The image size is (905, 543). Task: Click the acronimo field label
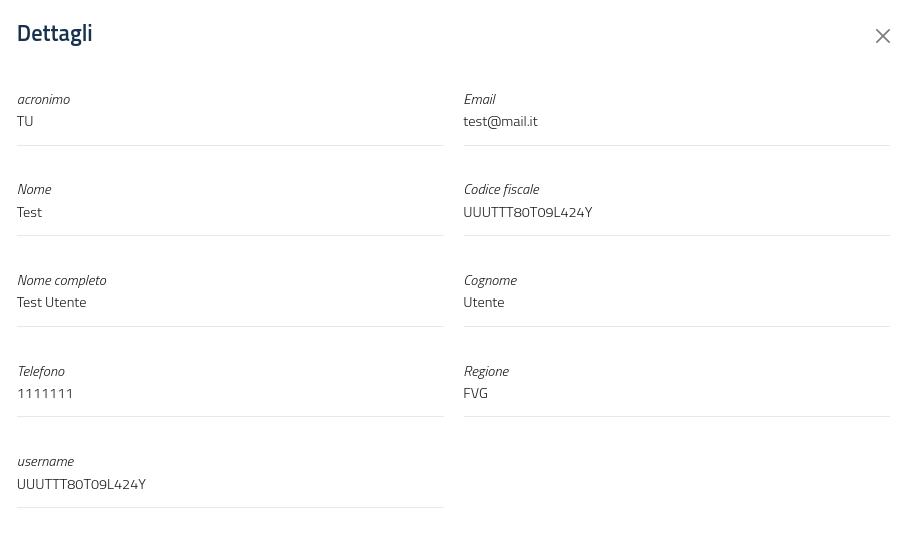(x=43, y=99)
